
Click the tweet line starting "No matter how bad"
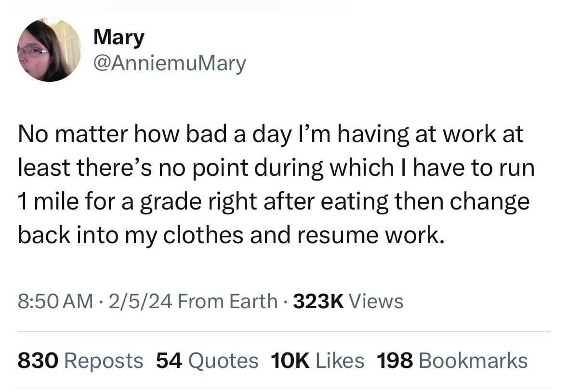click(x=270, y=135)
